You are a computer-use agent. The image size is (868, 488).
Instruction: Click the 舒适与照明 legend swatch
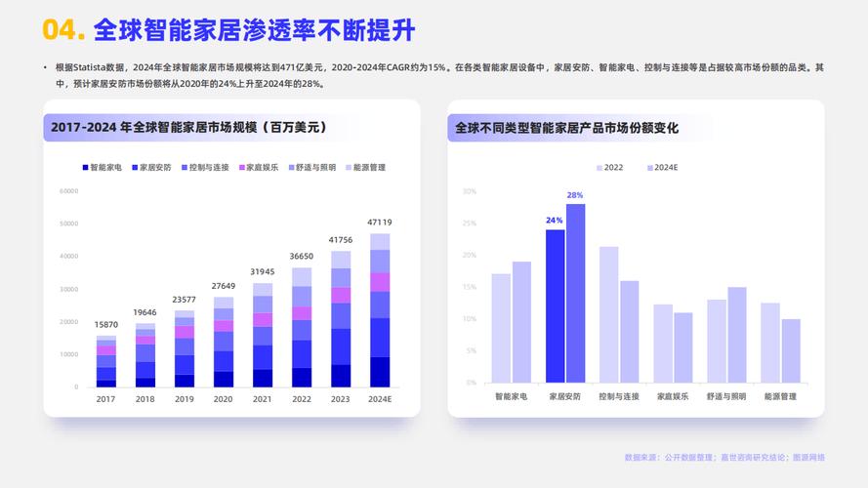point(291,168)
